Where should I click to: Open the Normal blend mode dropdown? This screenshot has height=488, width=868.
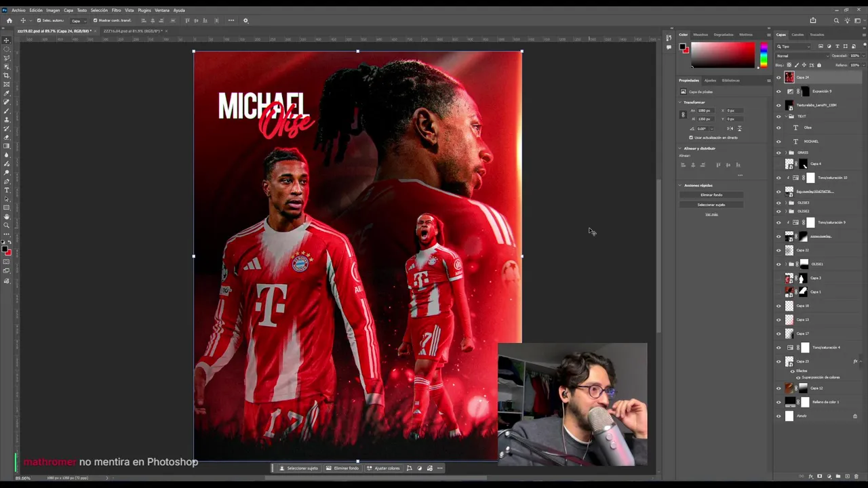(802, 56)
